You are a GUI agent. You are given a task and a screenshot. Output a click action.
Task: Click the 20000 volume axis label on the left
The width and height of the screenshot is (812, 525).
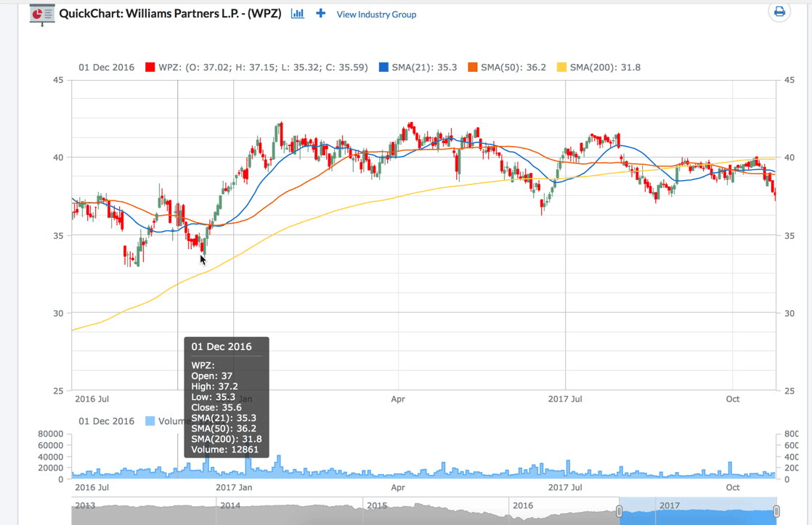point(51,468)
